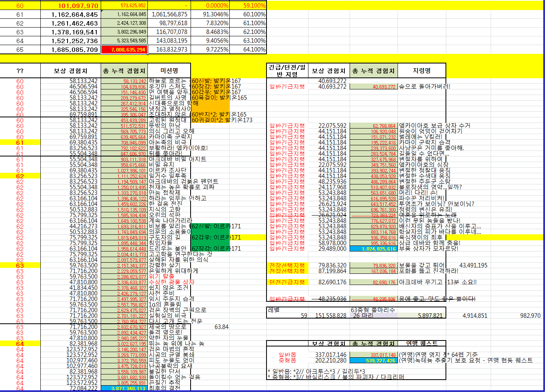The width and height of the screenshot is (545, 392).
Task: Click the 지령명 column header cell
Action: [422, 71]
